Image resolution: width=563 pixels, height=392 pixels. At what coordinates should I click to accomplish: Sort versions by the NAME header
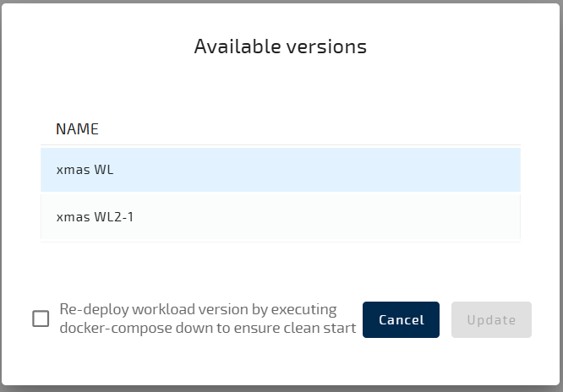[x=78, y=129]
